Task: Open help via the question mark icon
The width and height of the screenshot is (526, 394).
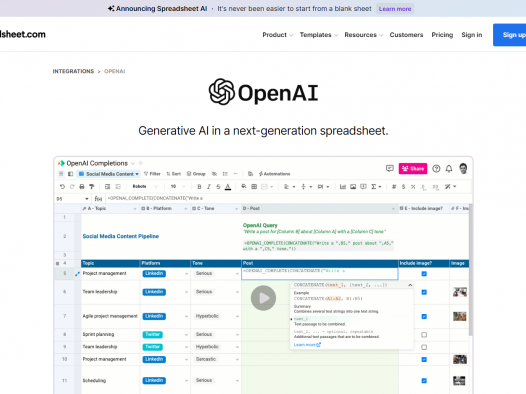Action: tap(436, 169)
